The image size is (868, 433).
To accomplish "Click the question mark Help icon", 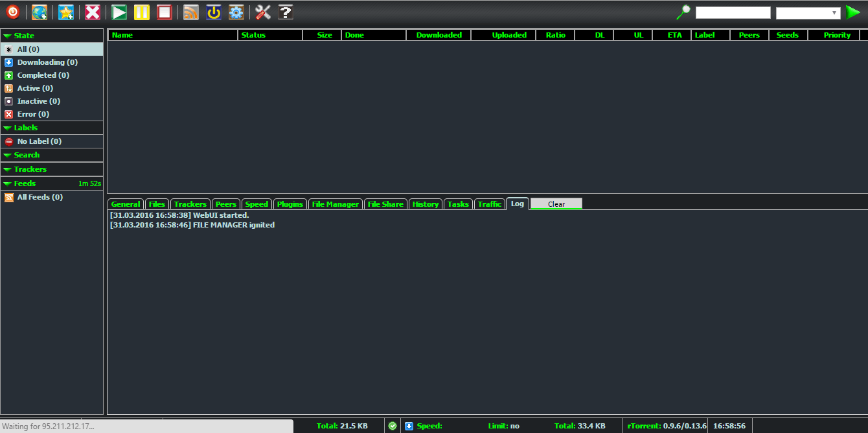I will click(x=286, y=12).
